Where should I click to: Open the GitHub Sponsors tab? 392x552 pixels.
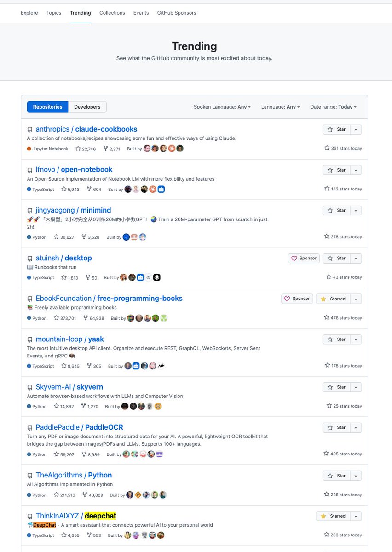(x=177, y=13)
